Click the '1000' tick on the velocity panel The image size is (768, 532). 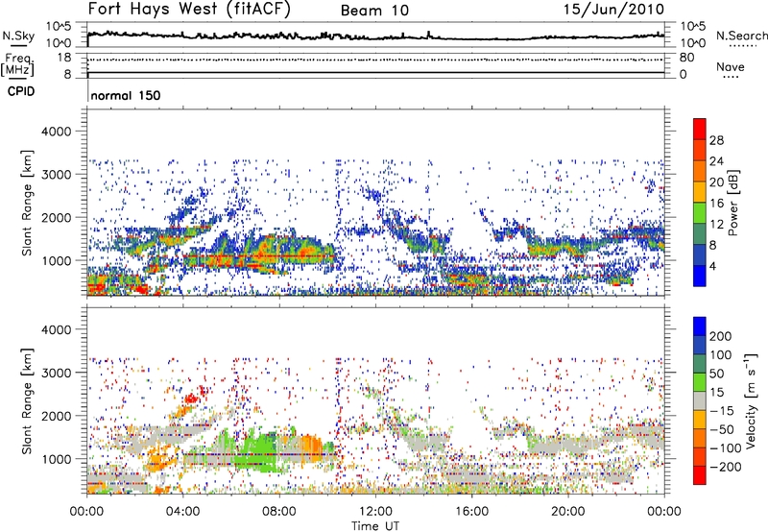pos(56,459)
